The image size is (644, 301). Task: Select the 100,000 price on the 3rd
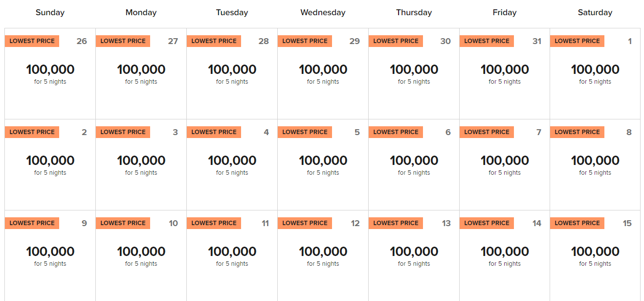141,161
